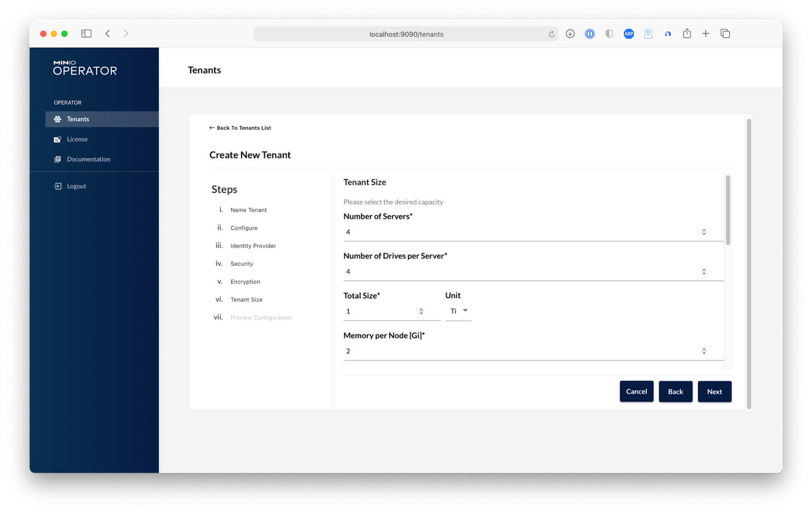
Task: Focus the Total Size input field
Action: coord(381,312)
